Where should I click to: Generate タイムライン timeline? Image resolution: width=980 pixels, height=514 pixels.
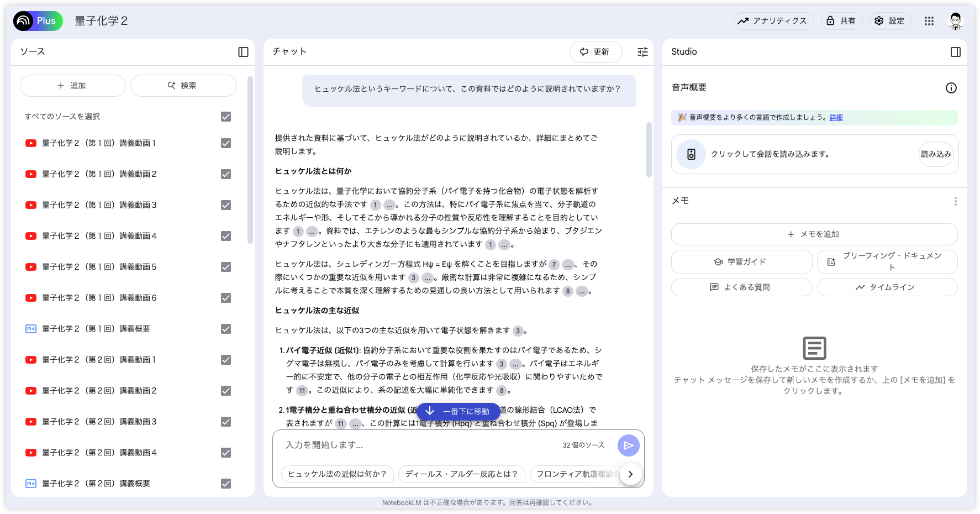(887, 287)
